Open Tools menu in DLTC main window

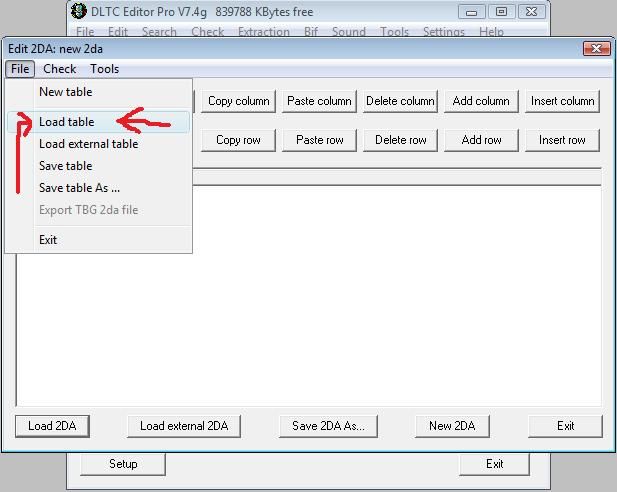[394, 31]
